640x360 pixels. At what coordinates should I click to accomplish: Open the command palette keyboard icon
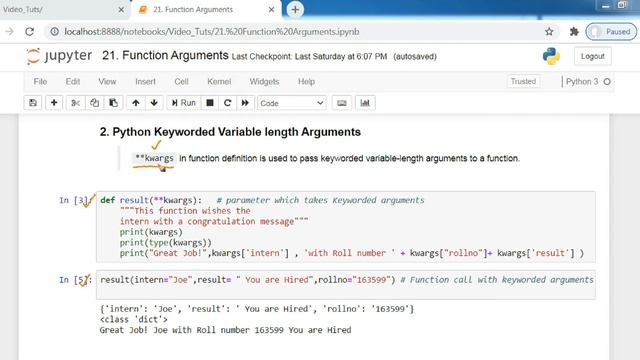[342, 103]
